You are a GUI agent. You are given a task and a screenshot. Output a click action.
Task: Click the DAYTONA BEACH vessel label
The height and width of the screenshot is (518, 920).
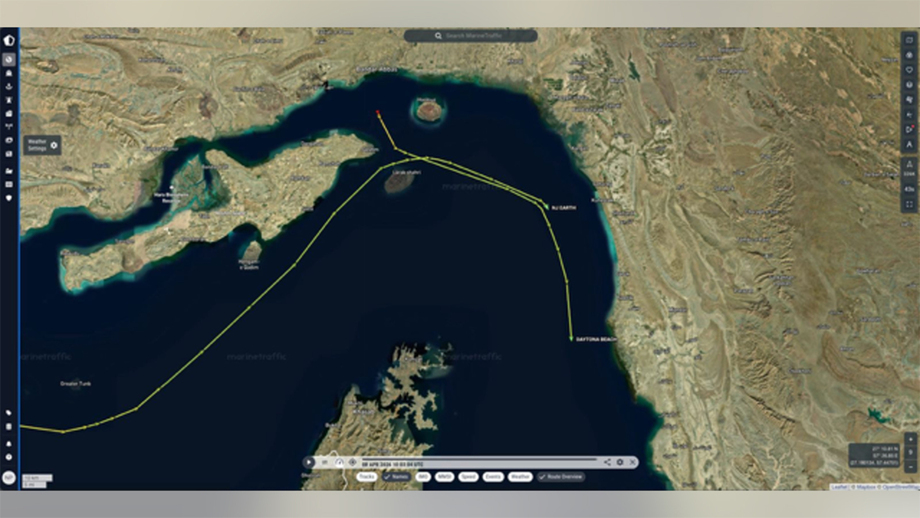[x=594, y=340]
